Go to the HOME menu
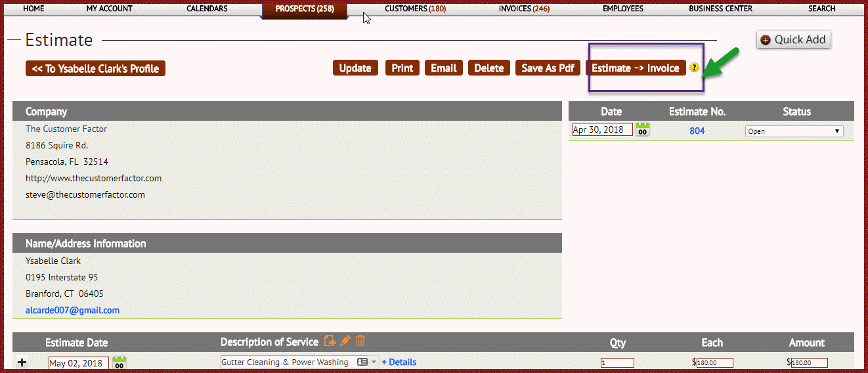 (33, 9)
